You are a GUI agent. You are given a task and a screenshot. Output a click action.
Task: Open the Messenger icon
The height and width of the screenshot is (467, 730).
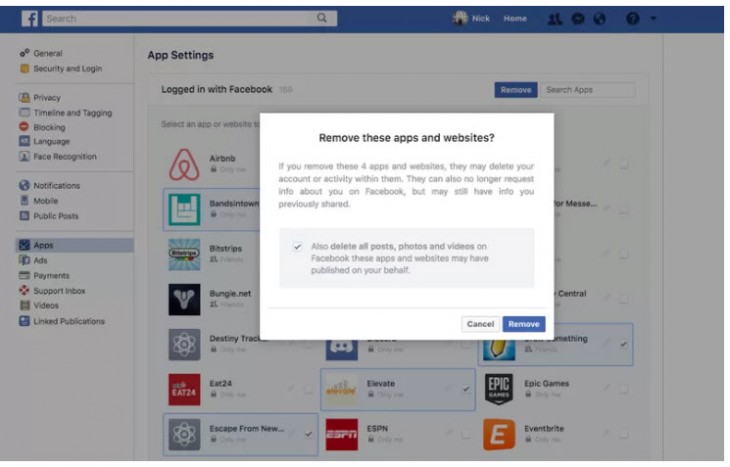(x=578, y=19)
